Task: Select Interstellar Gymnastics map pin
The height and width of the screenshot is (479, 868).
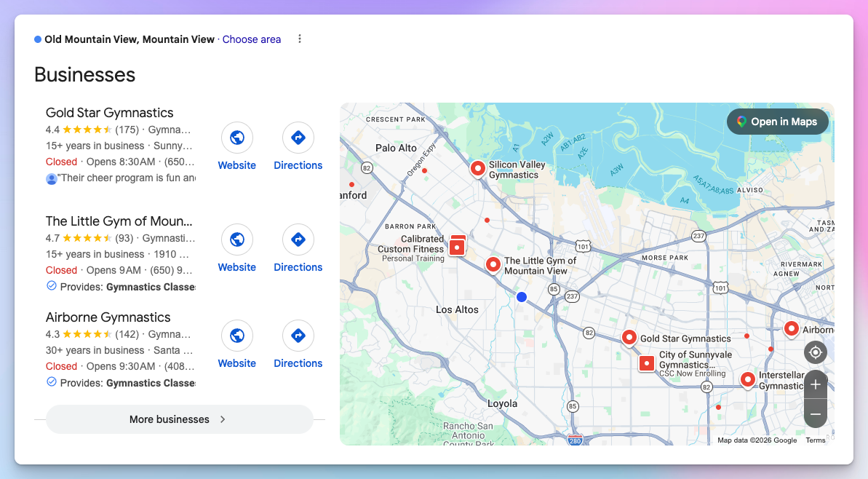Action: 748,380
